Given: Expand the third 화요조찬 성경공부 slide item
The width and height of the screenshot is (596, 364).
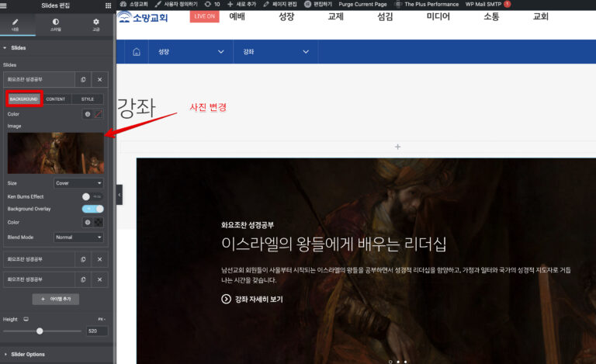Looking at the screenshot, I should pyautogui.click(x=39, y=279).
